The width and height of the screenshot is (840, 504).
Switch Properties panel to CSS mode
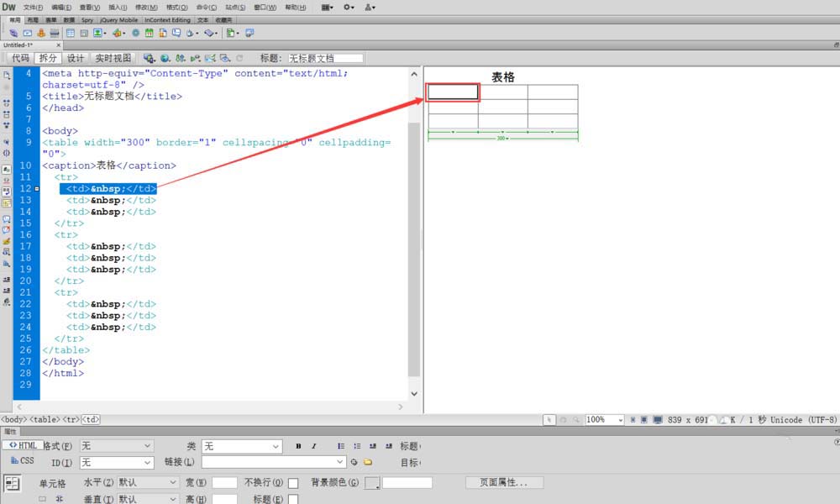(23, 460)
